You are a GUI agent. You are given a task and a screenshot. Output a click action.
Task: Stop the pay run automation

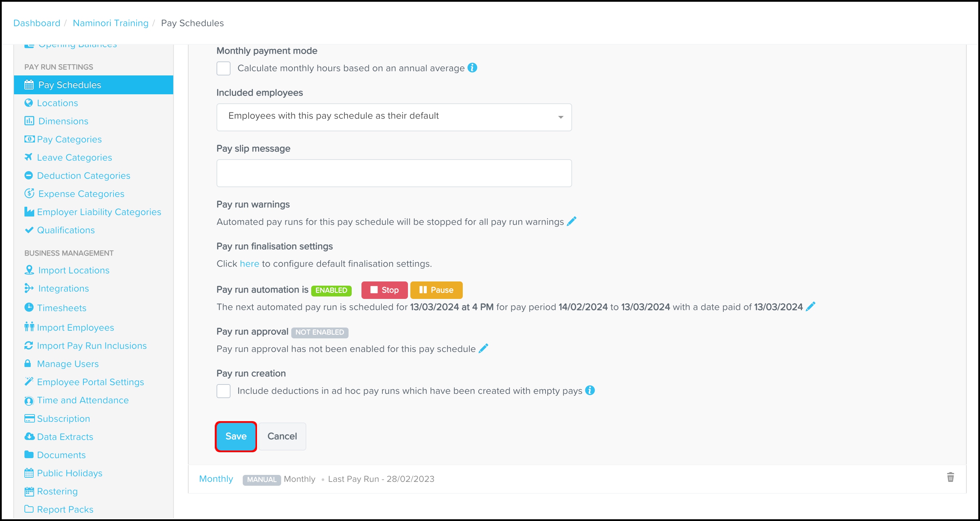[384, 290]
